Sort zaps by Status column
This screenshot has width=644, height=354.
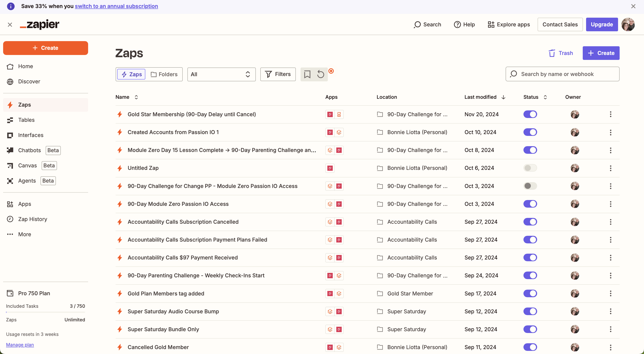pyautogui.click(x=545, y=97)
